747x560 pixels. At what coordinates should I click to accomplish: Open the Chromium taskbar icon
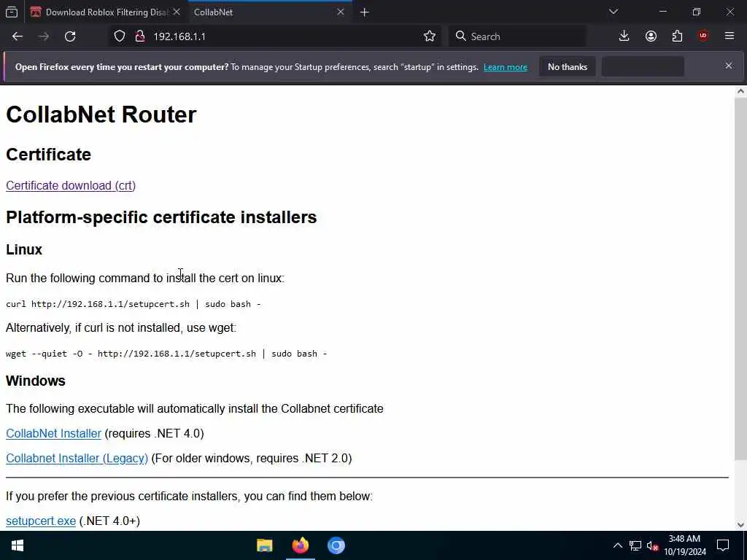click(336, 545)
